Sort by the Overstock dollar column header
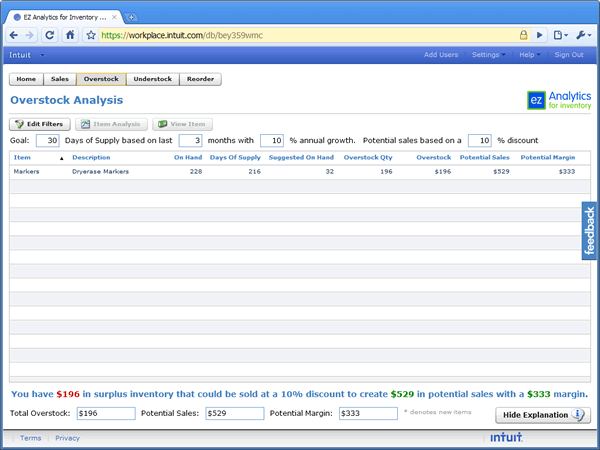The height and width of the screenshot is (450, 600). 434,157
